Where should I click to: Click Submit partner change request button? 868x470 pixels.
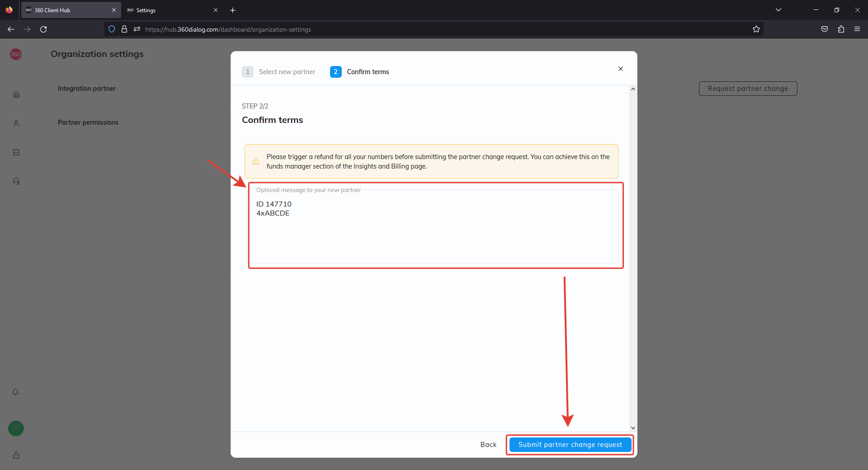[x=570, y=445]
